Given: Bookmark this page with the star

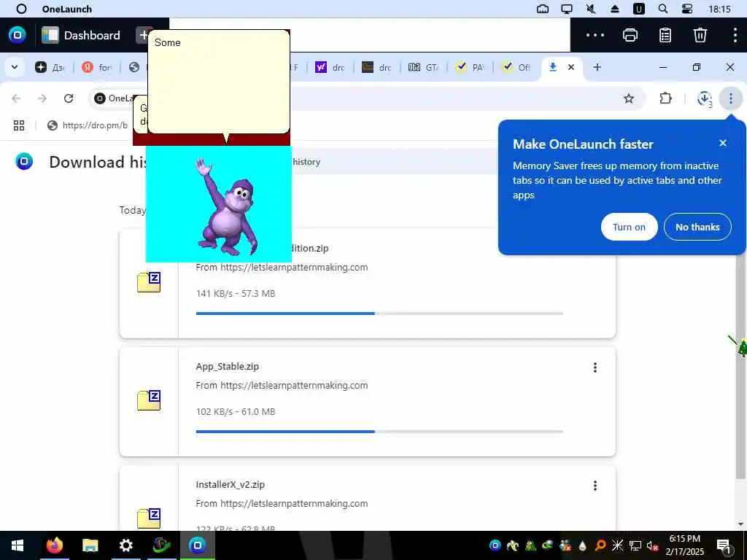Looking at the screenshot, I should click(x=629, y=98).
